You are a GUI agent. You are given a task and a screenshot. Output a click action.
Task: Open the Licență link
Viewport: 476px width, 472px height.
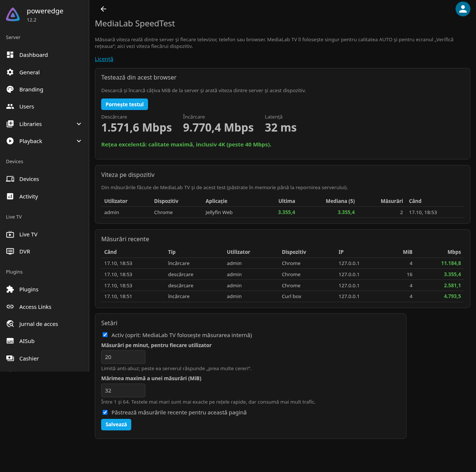104,59
